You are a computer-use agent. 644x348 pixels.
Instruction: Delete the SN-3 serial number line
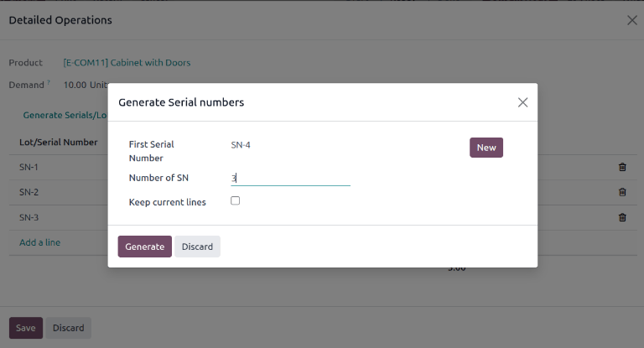[x=622, y=217]
